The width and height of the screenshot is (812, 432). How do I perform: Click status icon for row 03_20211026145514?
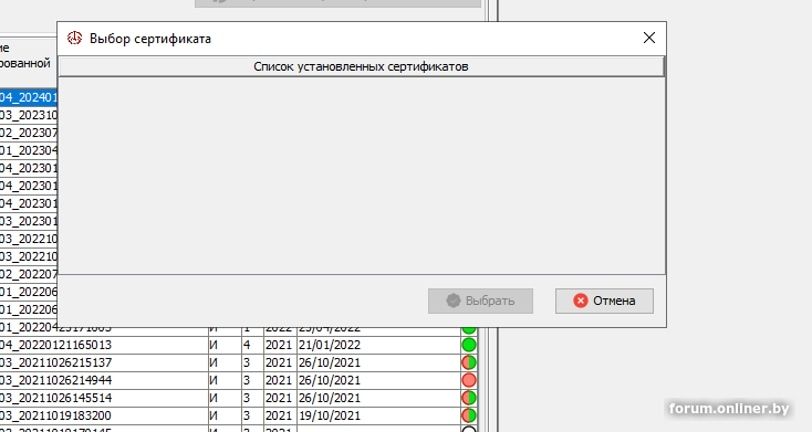pyautogui.click(x=468, y=398)
